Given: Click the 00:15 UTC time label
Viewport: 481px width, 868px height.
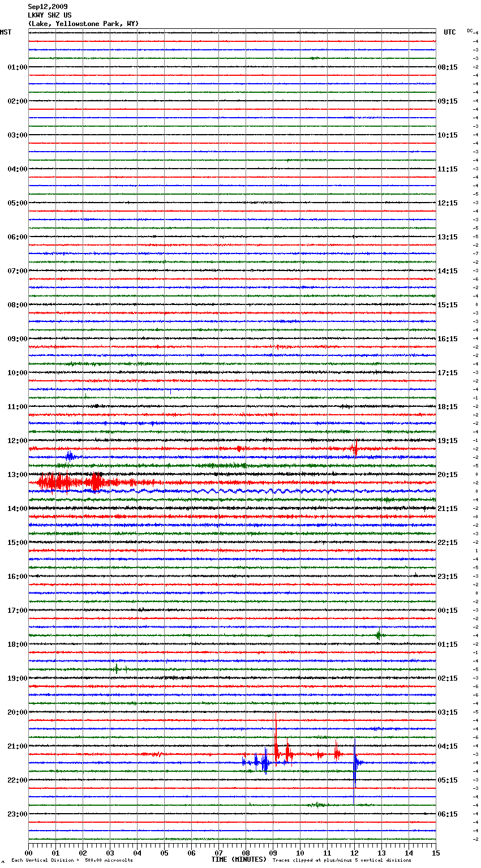Looking at the screenshot, I should click(448, 611).
